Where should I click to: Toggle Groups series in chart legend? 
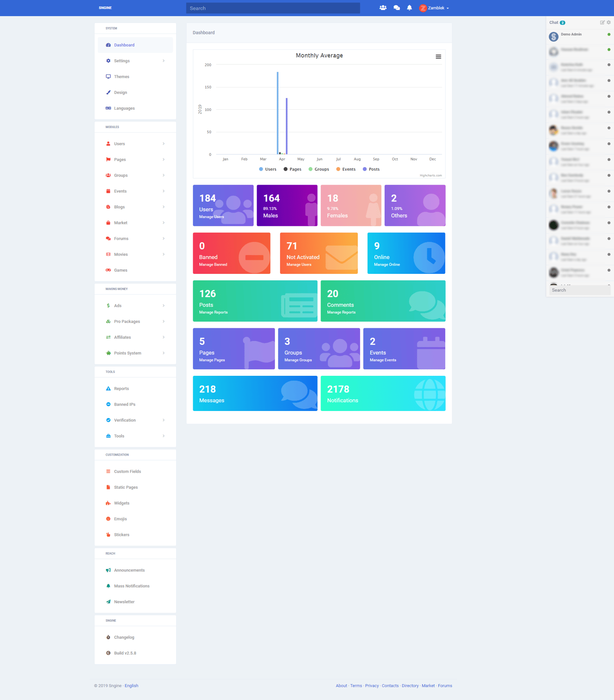click(x=319, y=169)
